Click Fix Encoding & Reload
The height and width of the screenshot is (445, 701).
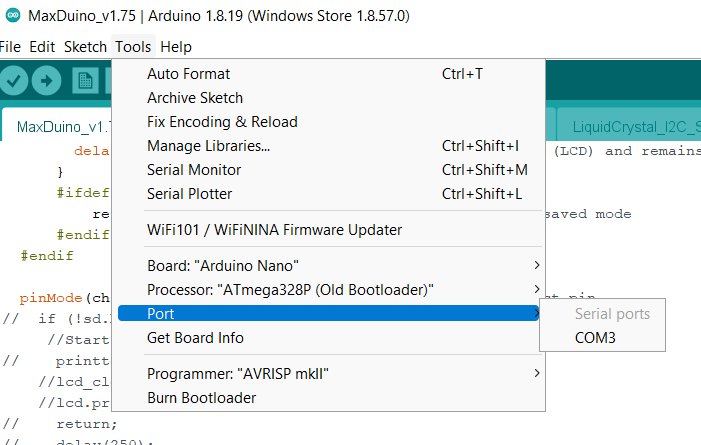(x=222, y=122)
